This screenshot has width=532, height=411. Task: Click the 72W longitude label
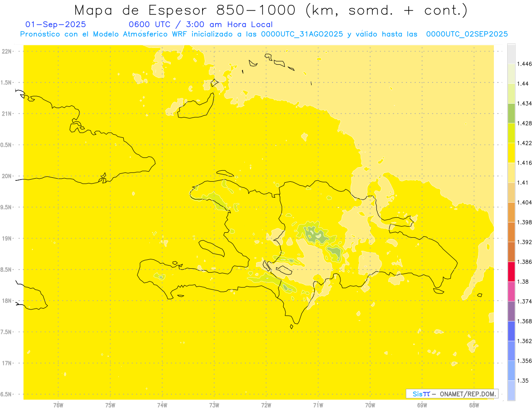pos(266,405)
